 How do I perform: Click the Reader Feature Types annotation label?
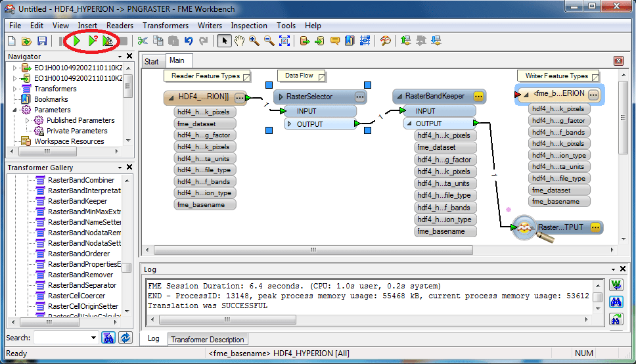(x=206, y=76)
